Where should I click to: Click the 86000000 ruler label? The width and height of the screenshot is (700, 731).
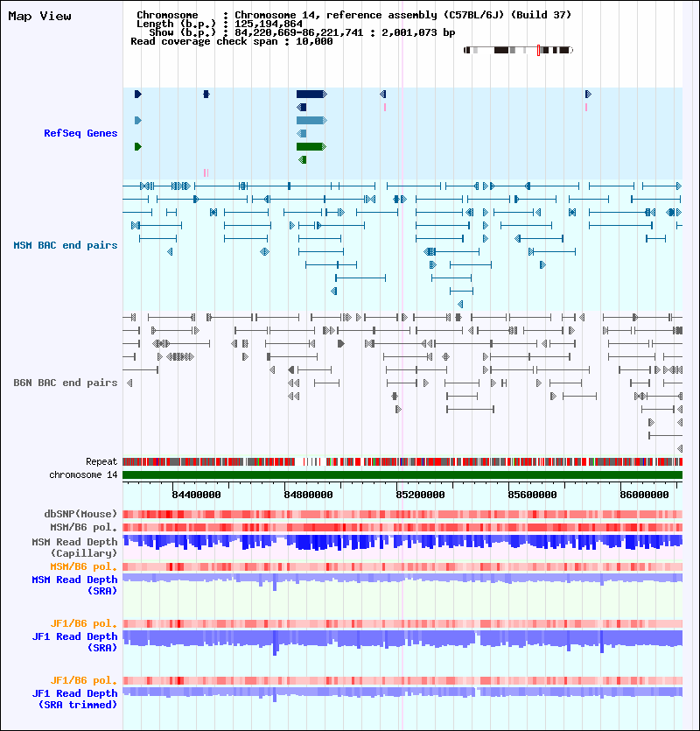[x=644, y=495]
